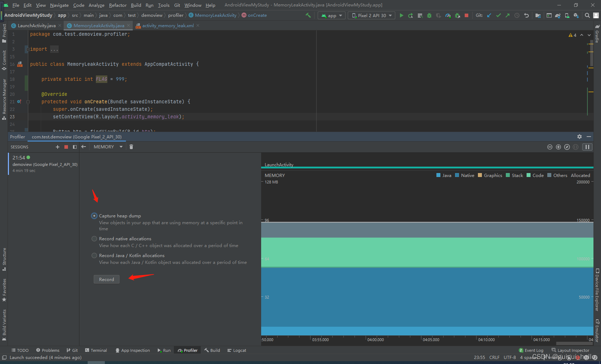Click the Search Everywhere magnifier icon

click(x=587, y=15)
